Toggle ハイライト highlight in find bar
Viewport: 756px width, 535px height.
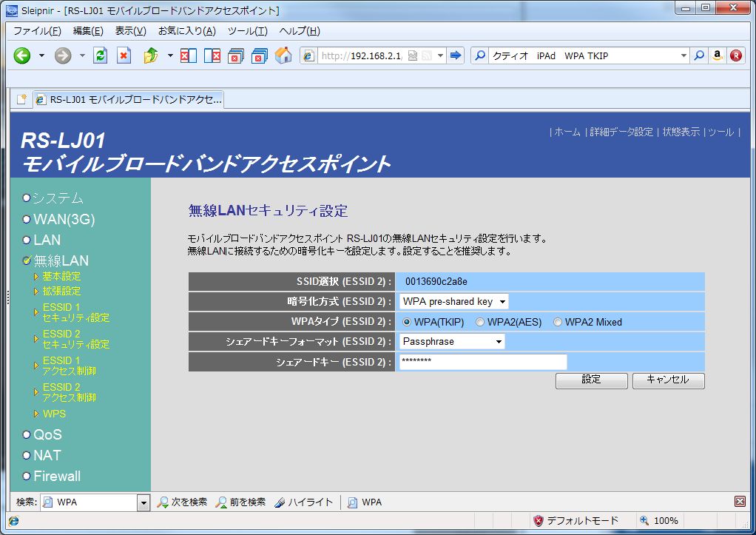304,502
